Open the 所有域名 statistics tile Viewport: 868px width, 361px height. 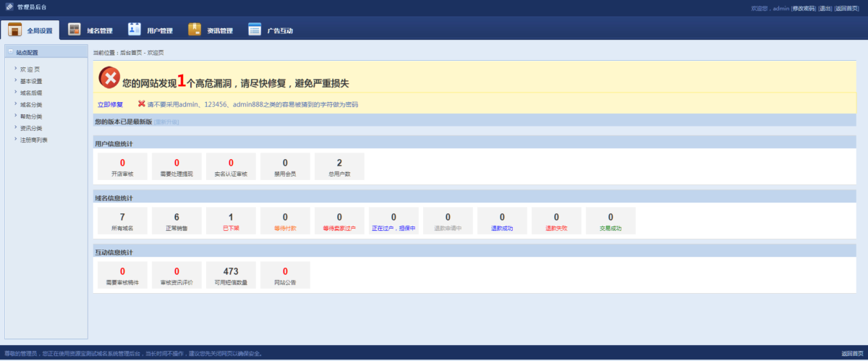pos(122,221)
